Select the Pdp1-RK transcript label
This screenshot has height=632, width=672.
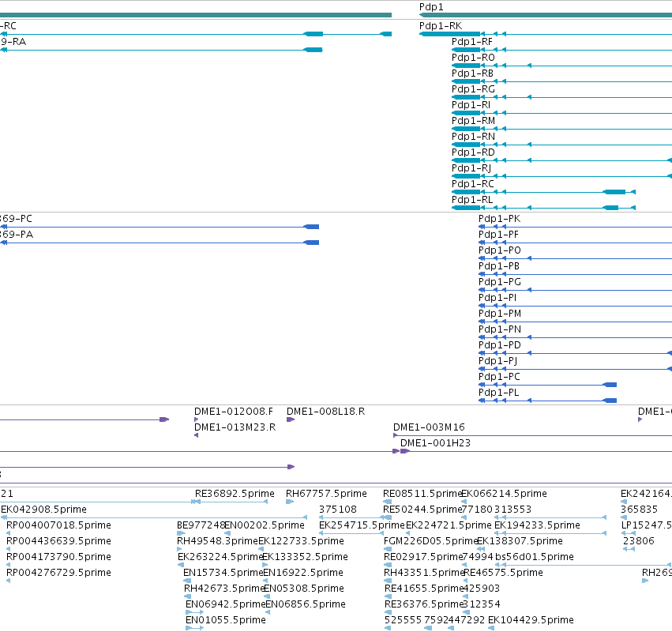[441, 26]
